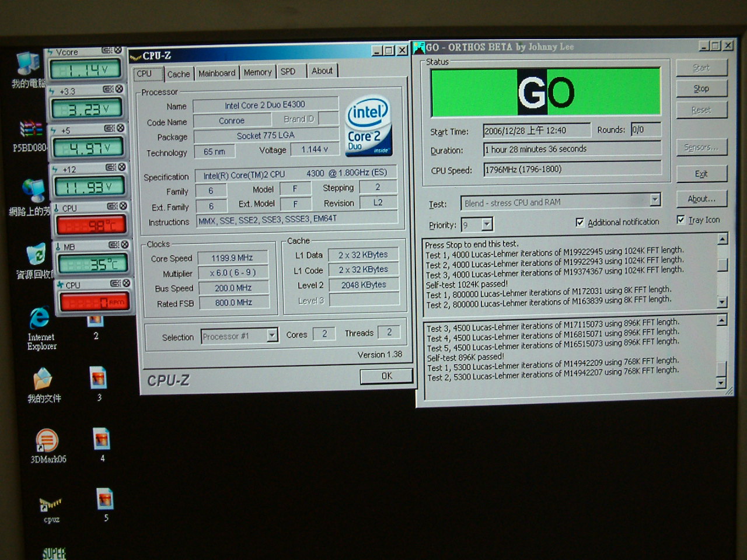Viewport: 747px width, 560px height.
Task: Open the Processor #1 selection dropdown
Action: coord(271,335)
